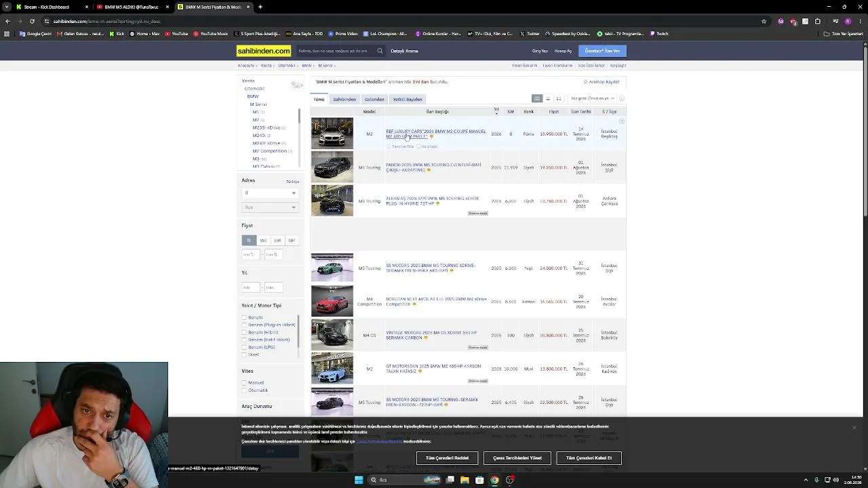Tick the Benzin (Plug-in Hibrit) checkbox
Image resolution: width=868 pixels, height=488 pixels.
[x=244, y=325]
